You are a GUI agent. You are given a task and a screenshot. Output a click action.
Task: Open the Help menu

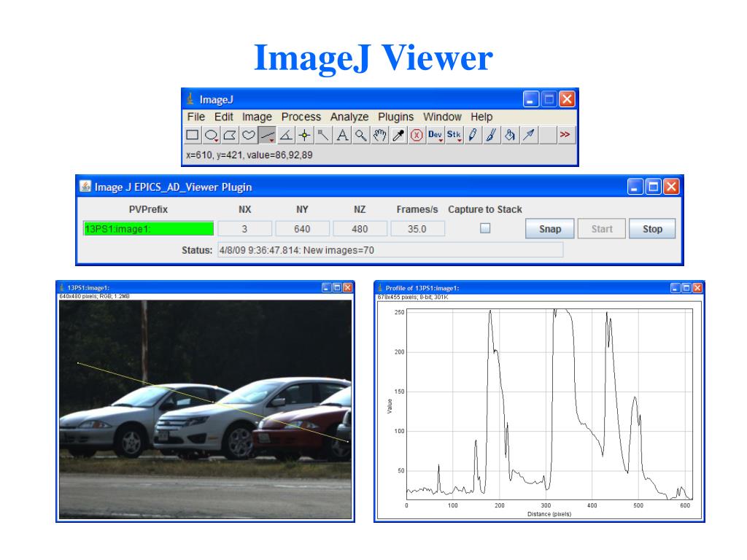tap(481, 117)
